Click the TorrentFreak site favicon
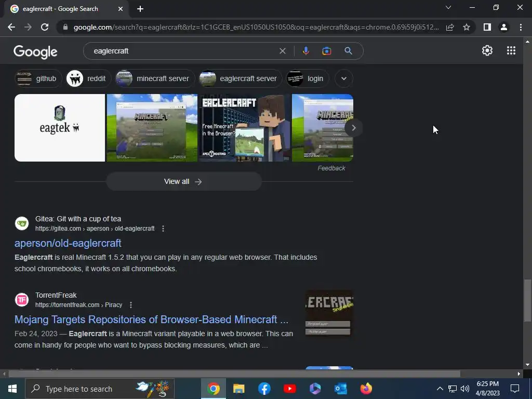 (x=22, y=300)
